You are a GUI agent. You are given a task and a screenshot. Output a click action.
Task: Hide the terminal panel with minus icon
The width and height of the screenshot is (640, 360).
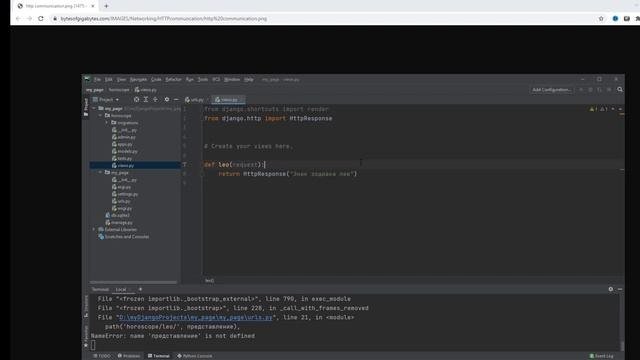pos(620,289)
